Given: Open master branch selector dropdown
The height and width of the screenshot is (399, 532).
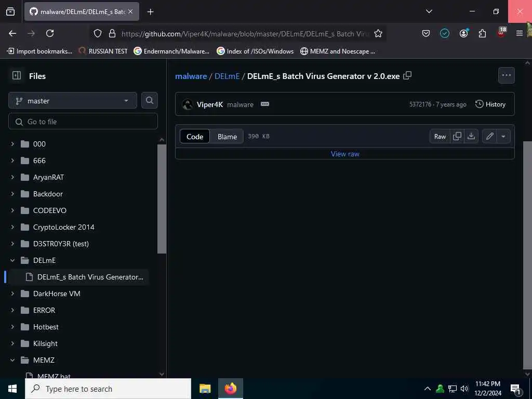Looking at the screenshot, I should pos(73,100).
